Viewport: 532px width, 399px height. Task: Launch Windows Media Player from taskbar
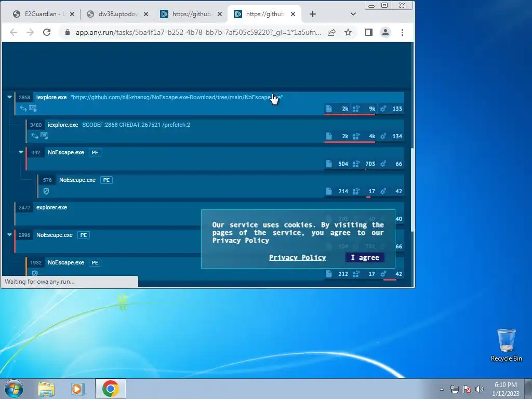(x=78, y=389)
